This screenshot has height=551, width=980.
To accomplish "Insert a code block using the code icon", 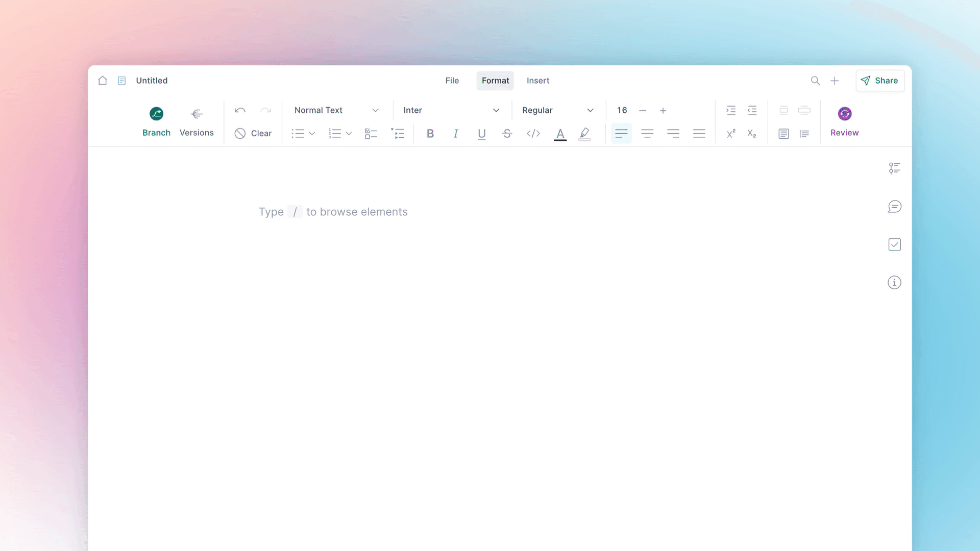I will click(x=533, y=133).
